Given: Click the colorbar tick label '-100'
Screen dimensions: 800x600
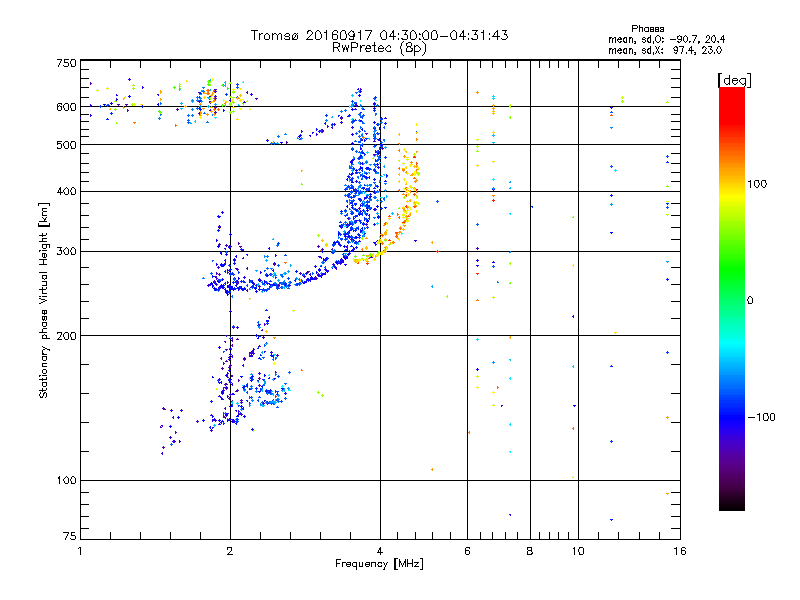Looking at the screenshot, I should pyautogui.click(x=761, y=417).
